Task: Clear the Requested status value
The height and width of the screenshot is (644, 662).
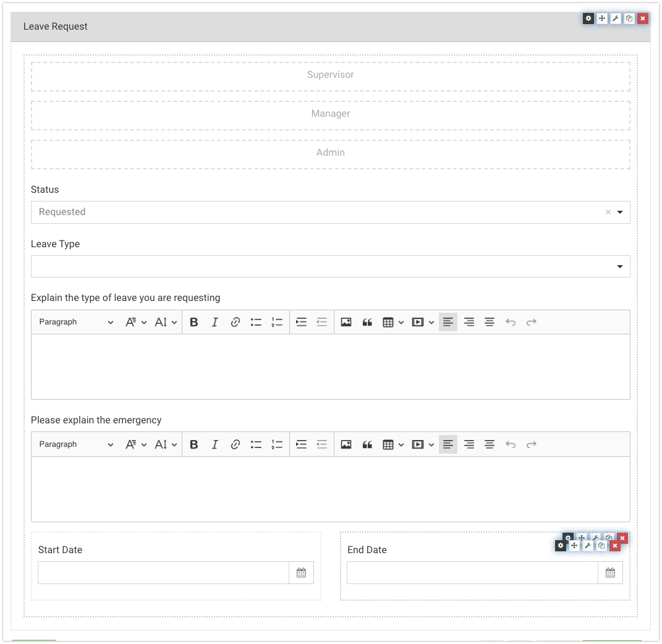Action: [608, 212]
